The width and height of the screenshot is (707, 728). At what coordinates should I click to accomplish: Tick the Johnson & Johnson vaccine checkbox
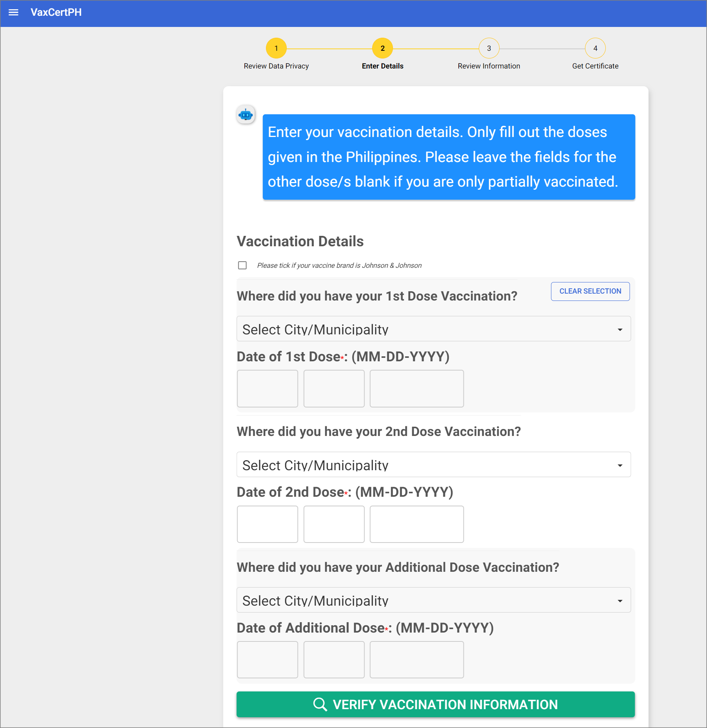(x=242, y=265)
